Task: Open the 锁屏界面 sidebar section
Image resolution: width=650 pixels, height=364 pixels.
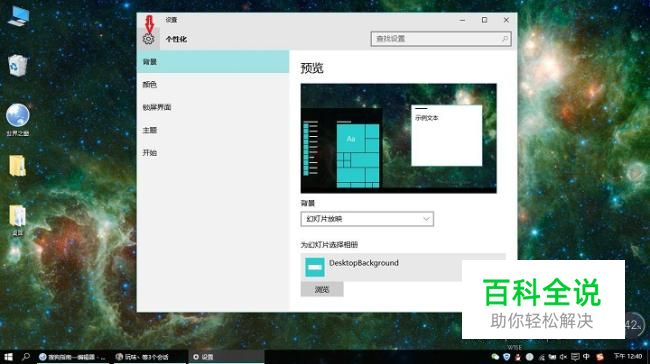Action: click(x=213, y=107)
